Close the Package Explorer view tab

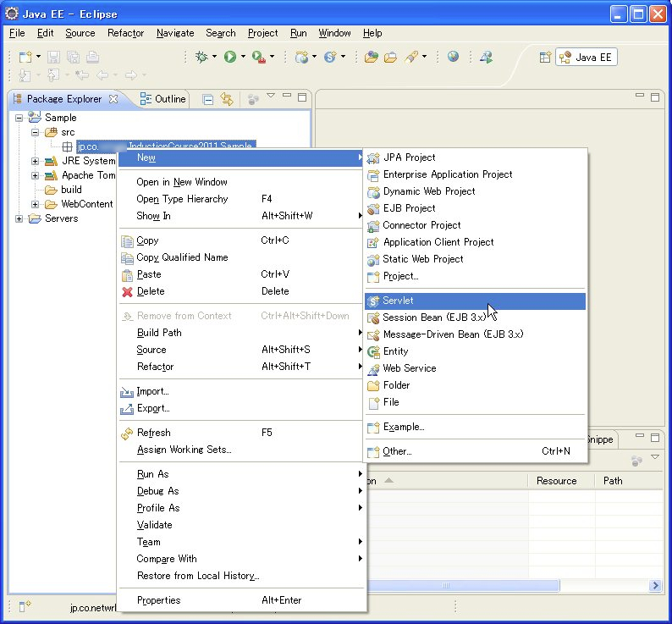(113, 99)
